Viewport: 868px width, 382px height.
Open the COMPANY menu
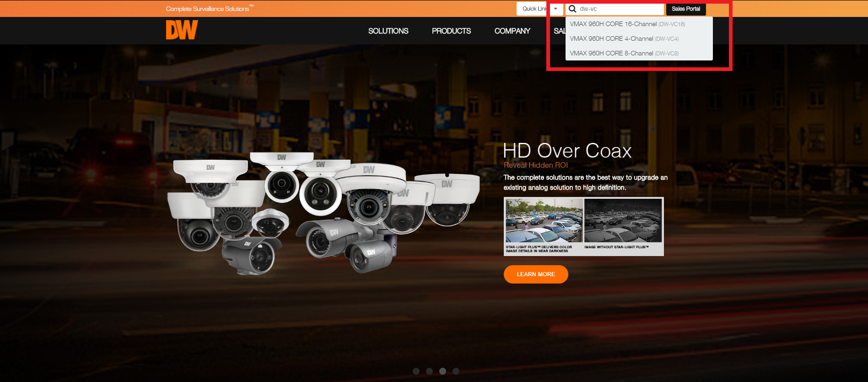pyautogui.click(x=512, y=31)
